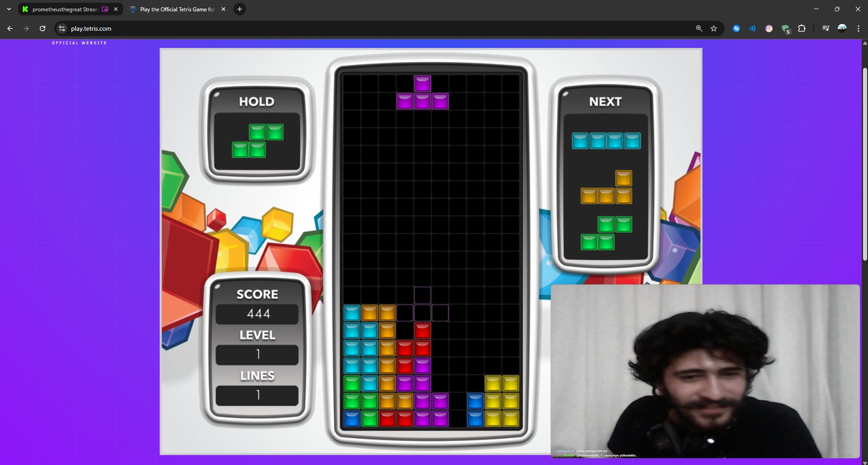Open the Chrome three-dot menu
The image size is (868, 465).
click(859, 28)
